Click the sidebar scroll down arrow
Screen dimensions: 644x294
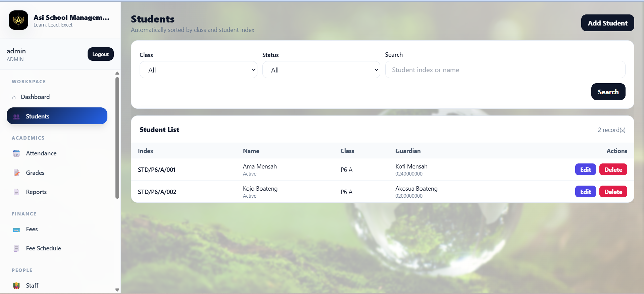click(x=117, y=290)
